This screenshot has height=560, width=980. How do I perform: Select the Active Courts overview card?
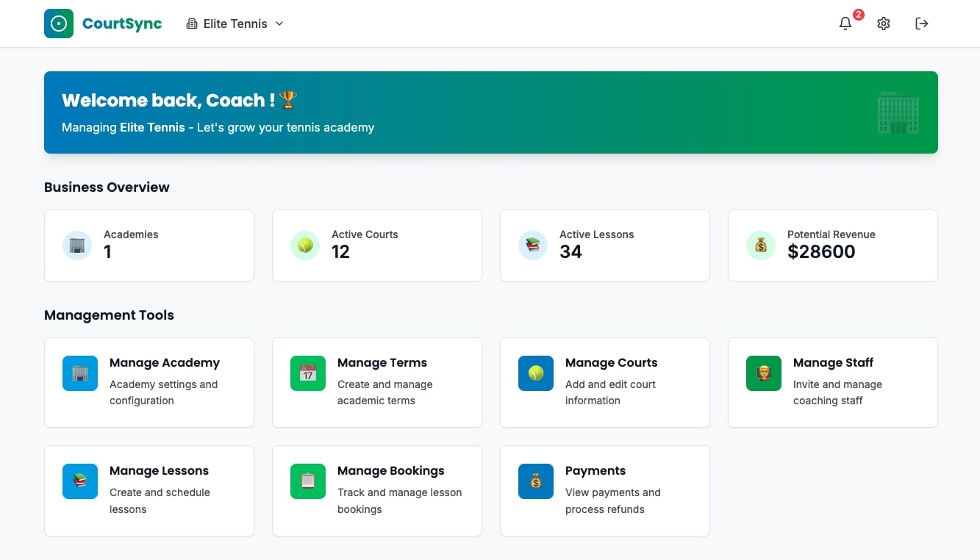377,245
